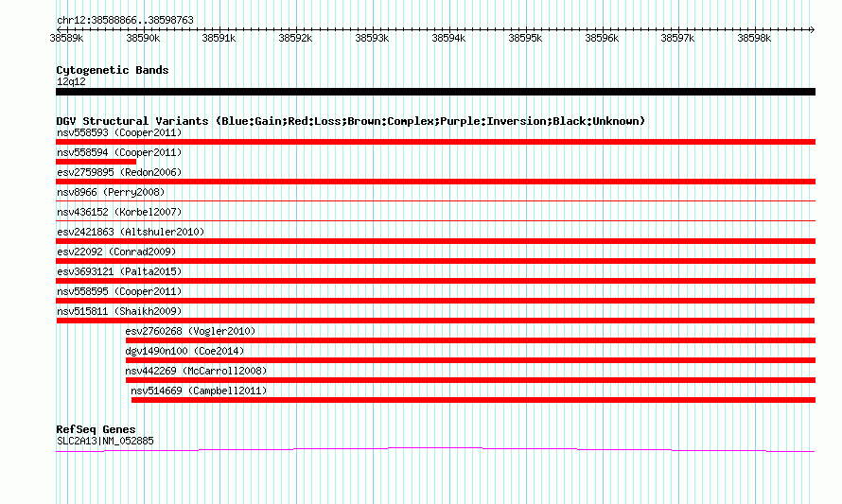This screenshot has height=504, width=842.
Task: Click the red bar under esv2759895
Action: point(435,182)
